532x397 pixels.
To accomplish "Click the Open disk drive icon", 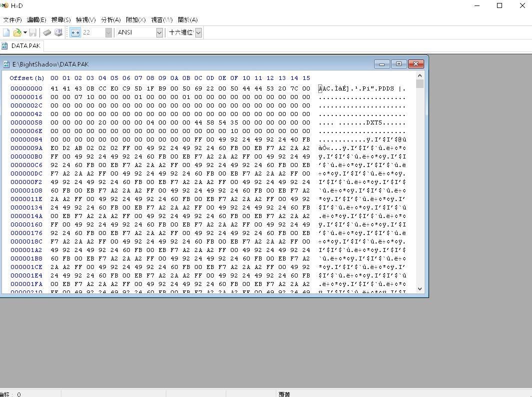I will (58, 32).
